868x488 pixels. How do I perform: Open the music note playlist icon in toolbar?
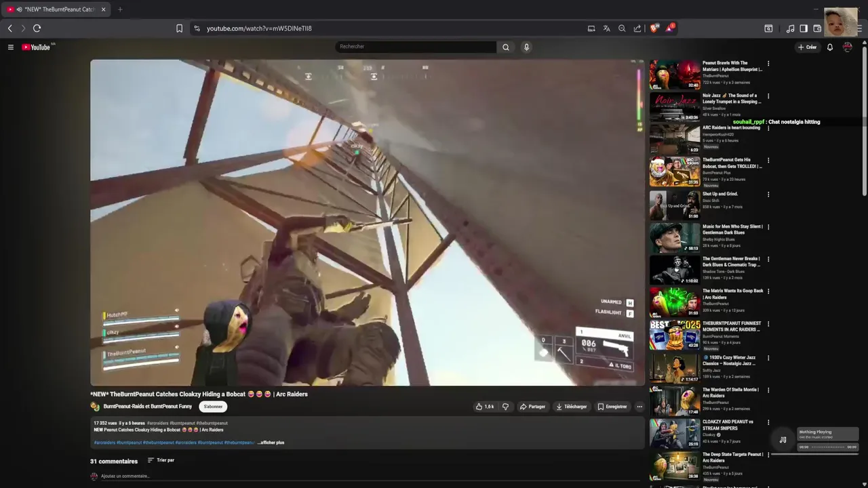[x=790, y=28]
